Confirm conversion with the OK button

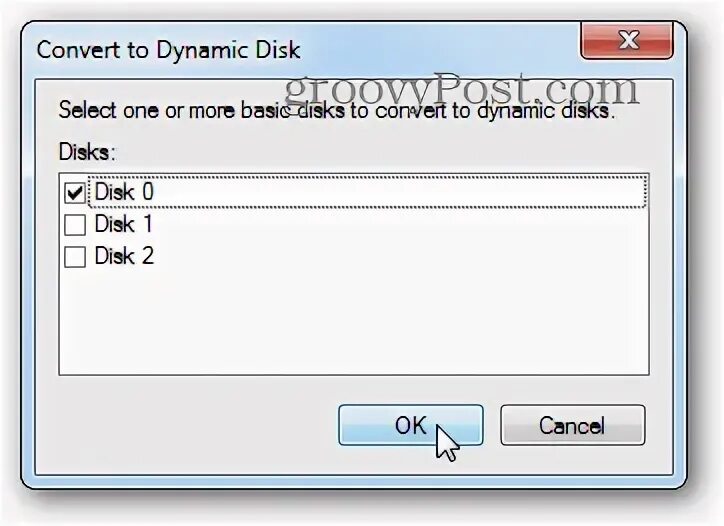tap(410, 425)
